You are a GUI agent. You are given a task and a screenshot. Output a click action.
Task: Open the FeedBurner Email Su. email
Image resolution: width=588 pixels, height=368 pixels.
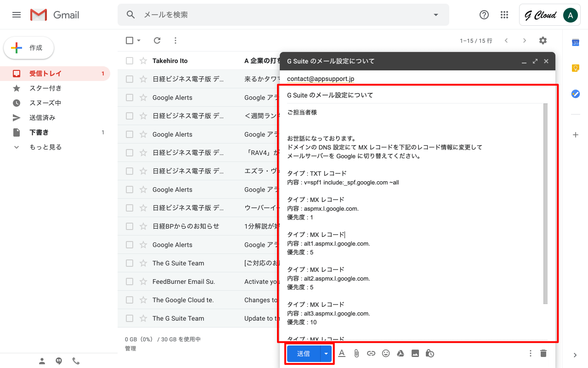(198, 282)
